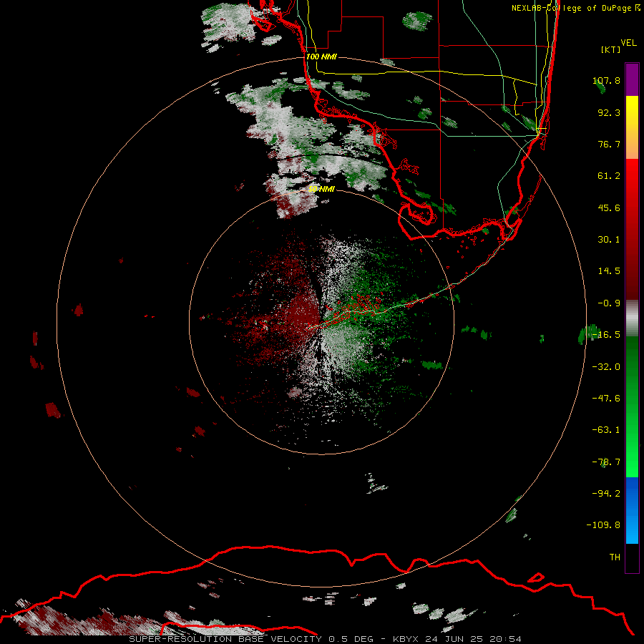
Task: Click the -0.9 value on velocity scale
Action: [609, 303]
